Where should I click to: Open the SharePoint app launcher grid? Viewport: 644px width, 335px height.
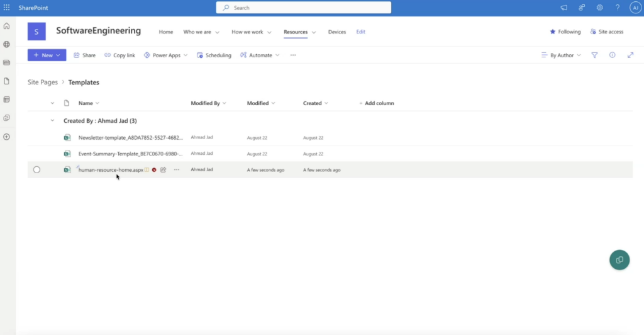tap(7, 8)
